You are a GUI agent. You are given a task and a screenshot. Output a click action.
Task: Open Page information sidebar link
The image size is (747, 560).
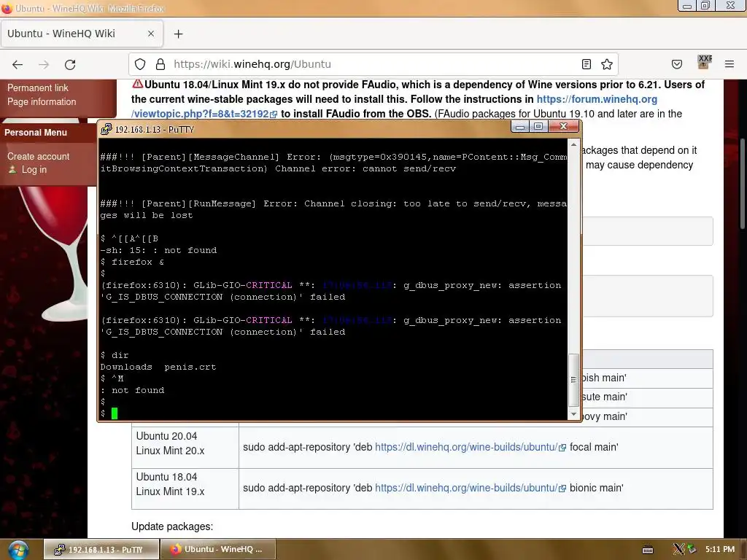42,101
